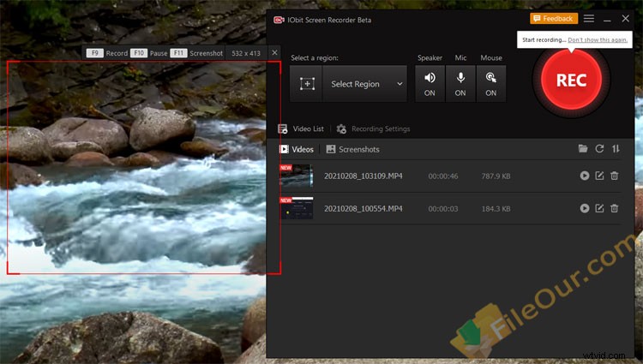Image resolution: width=643 pixels, height=364 pixels.
Task: Edit video 20210208_100554.MP4
Action: click(599, 208)
